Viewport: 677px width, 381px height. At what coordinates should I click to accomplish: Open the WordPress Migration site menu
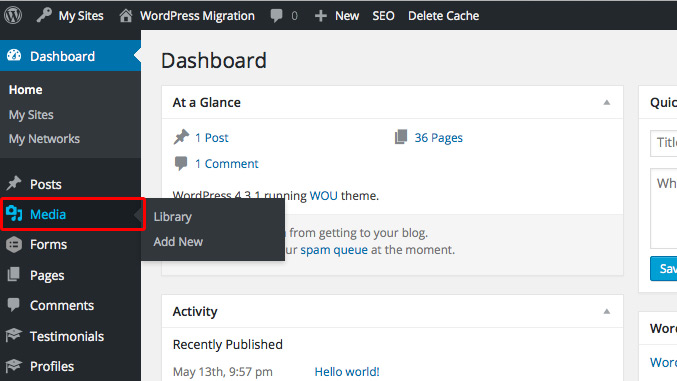point(197,16)
